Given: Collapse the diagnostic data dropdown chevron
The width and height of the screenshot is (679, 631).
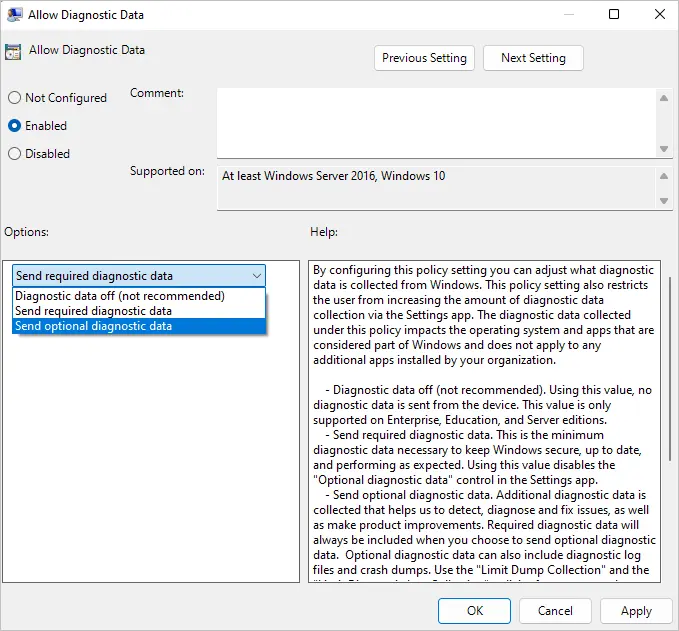Looking at the screenshot, I should point(257,276).
